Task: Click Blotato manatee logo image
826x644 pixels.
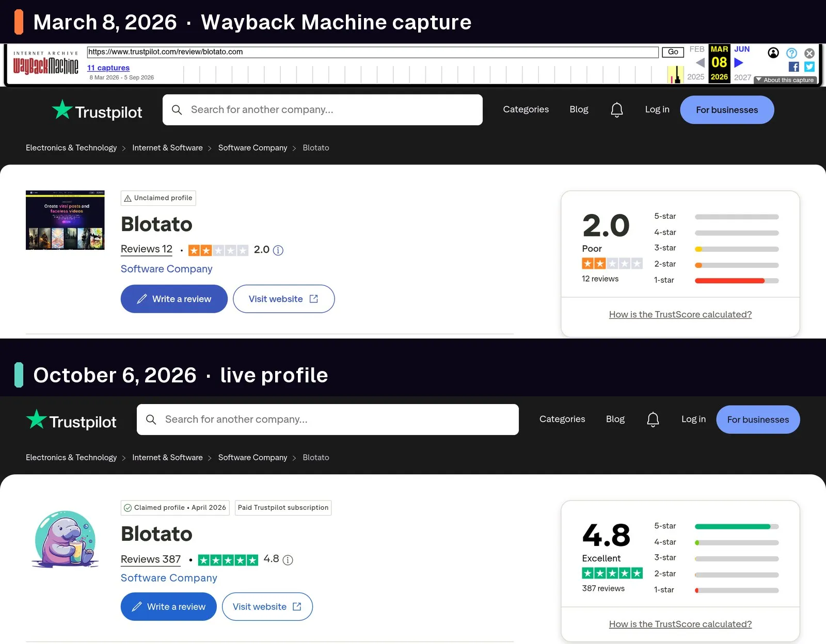Action: (66, 539)
